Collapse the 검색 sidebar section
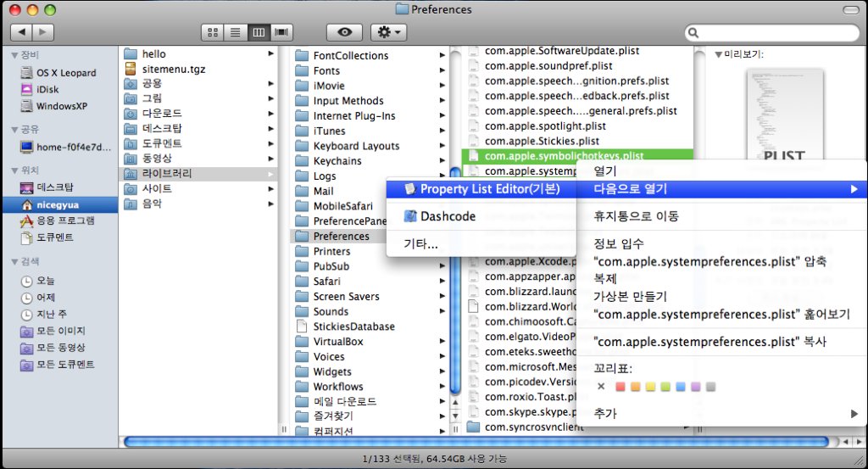 (15, 261)
